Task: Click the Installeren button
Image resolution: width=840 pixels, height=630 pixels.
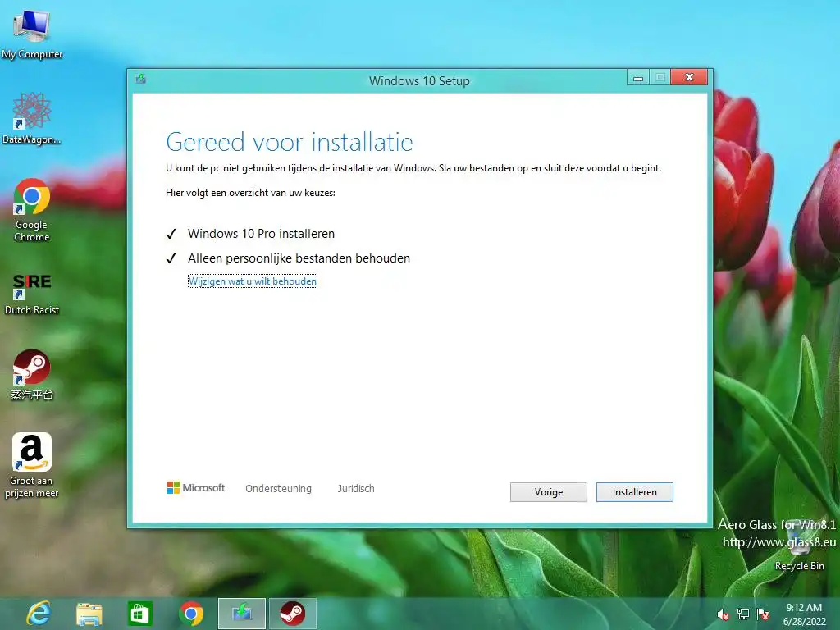Action: pos(635,492)
